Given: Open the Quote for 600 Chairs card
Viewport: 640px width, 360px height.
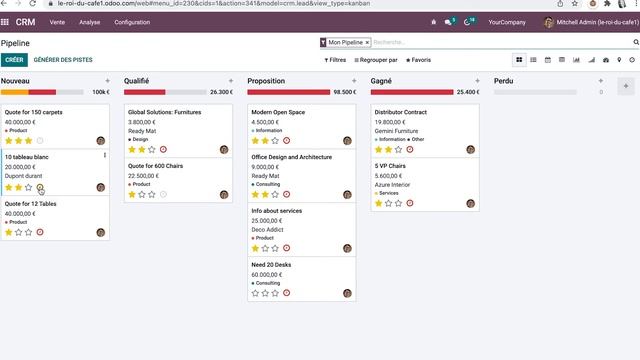Looking at the screenshot, I should coord(178,180).
